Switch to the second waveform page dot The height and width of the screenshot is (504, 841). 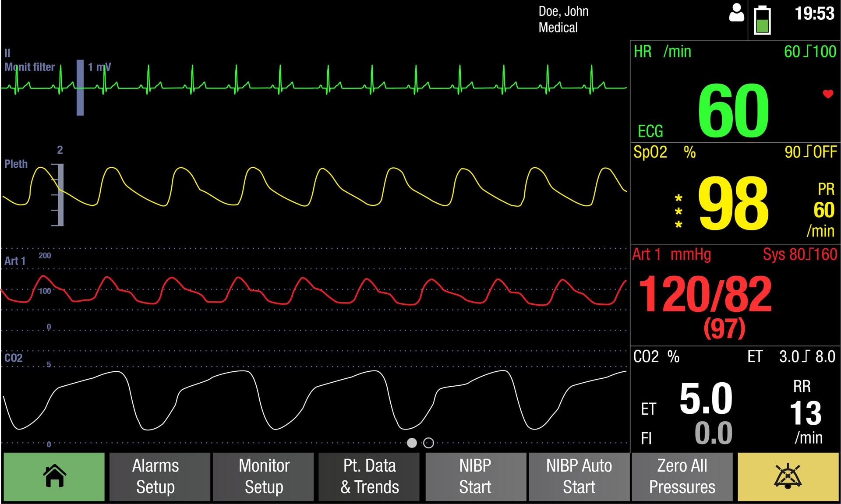click(428, 443)
